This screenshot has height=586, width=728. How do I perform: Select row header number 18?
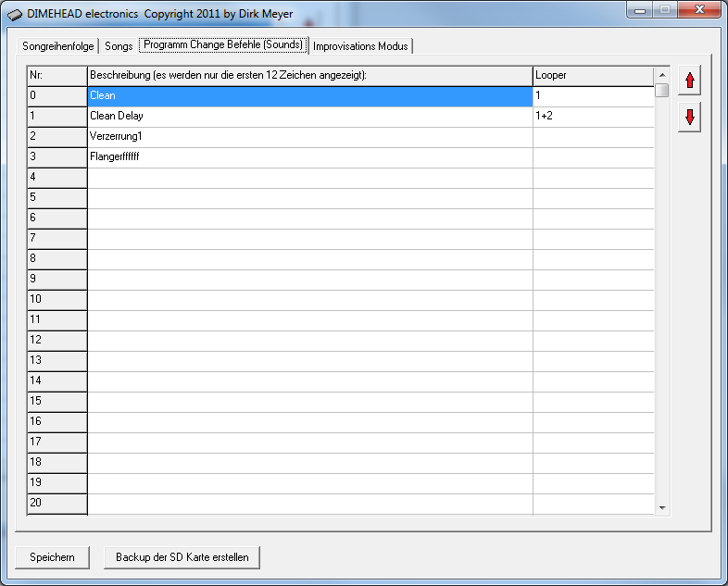57,464
